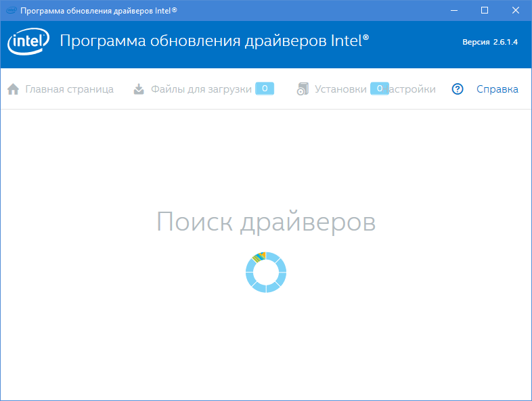
Task: Click the download tray icon
Action: [139, 89]
